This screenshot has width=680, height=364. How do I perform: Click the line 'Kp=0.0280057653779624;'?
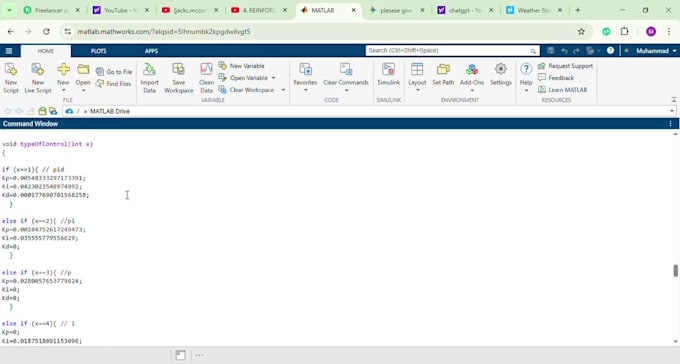[x=42, y=281]
